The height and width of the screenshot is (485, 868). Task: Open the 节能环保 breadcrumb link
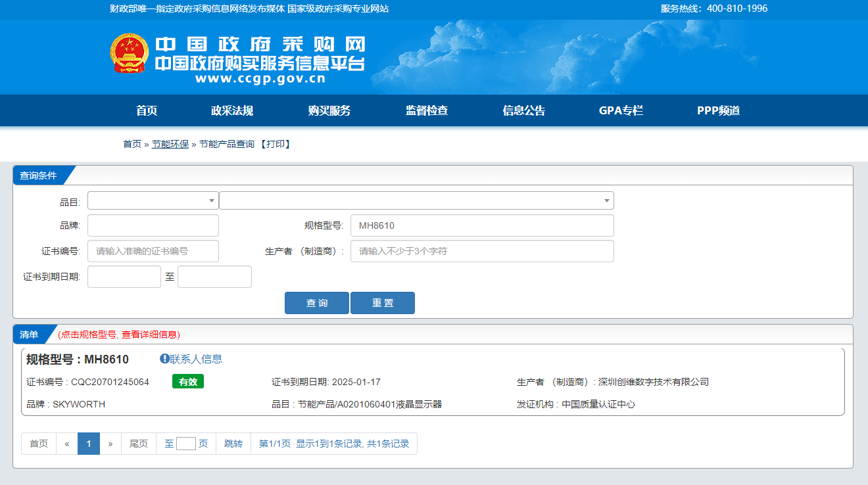[x=171, y=144]
